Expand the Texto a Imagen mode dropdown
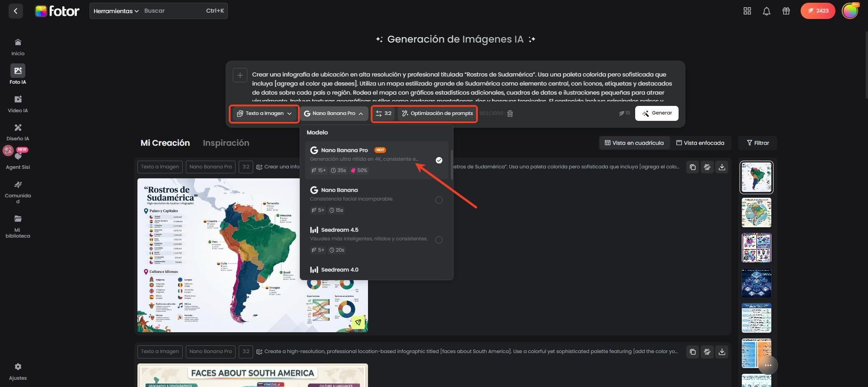The image size is (868, 387). (x=264, y=114)
